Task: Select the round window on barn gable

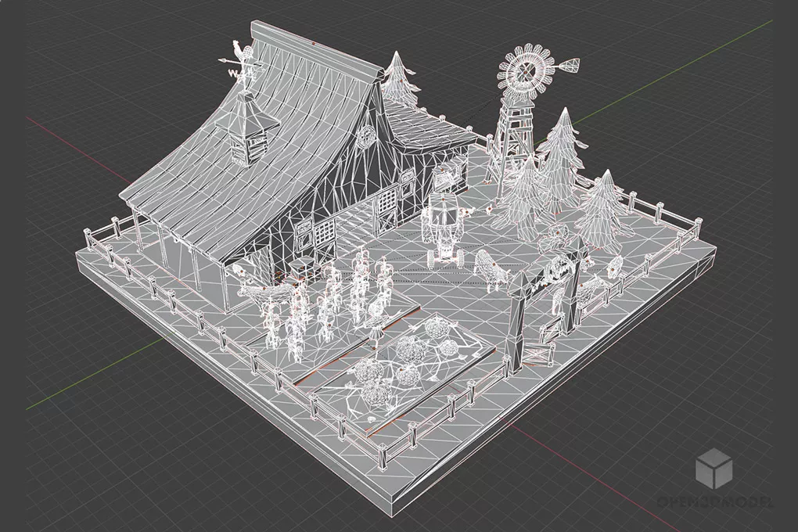Action: click(x=365, y=135)
